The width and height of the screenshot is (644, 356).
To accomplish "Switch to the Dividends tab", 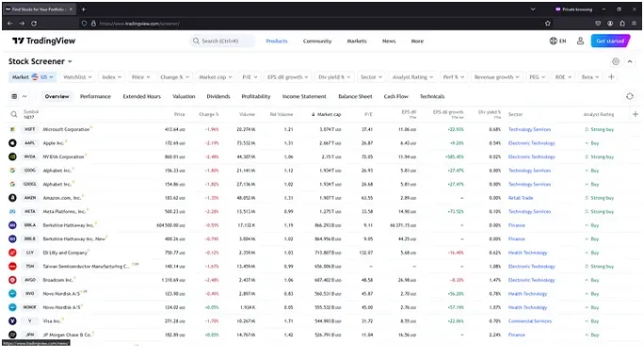I will pyautogui.click(x=218, y=96).
